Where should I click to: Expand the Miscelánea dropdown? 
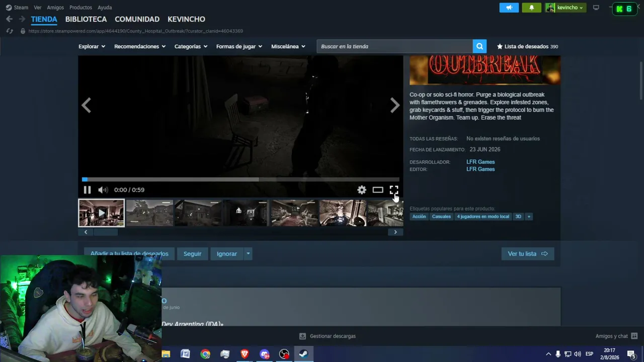288,46
